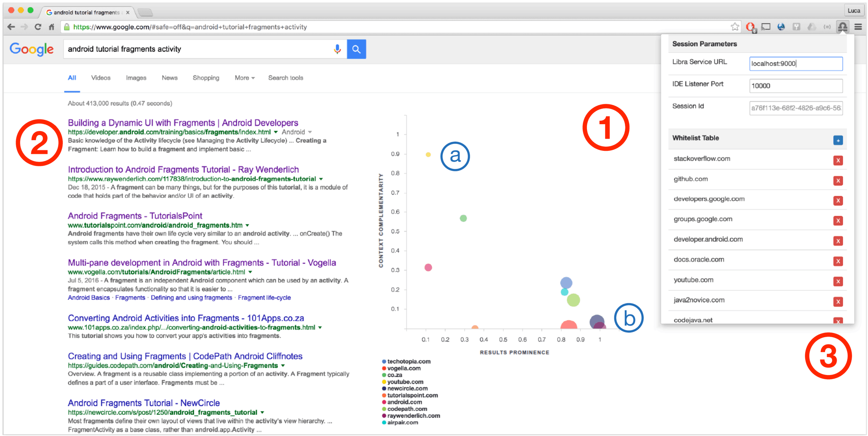Open dropdown arrow after developer.android.com fragments index.html
This screenshot has height=436, width=868.
(x=276, y=132)
